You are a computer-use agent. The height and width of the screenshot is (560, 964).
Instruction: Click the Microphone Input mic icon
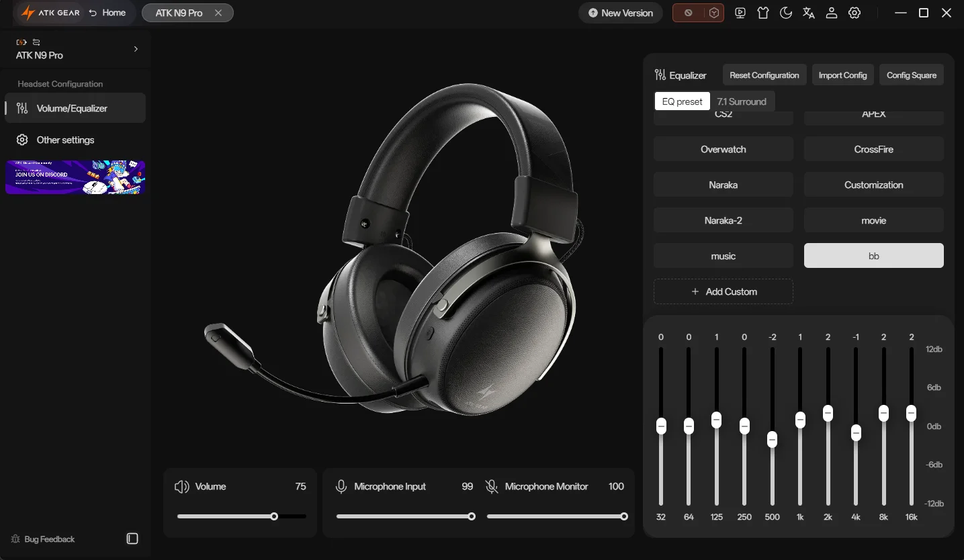pos(341,487)
